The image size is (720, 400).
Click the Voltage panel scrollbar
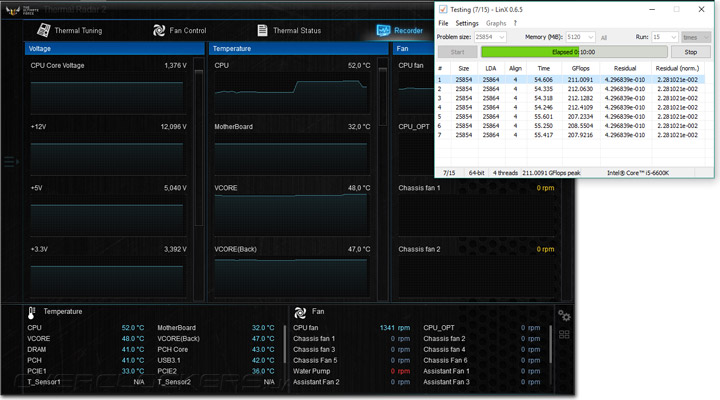(x=199, y=147)
